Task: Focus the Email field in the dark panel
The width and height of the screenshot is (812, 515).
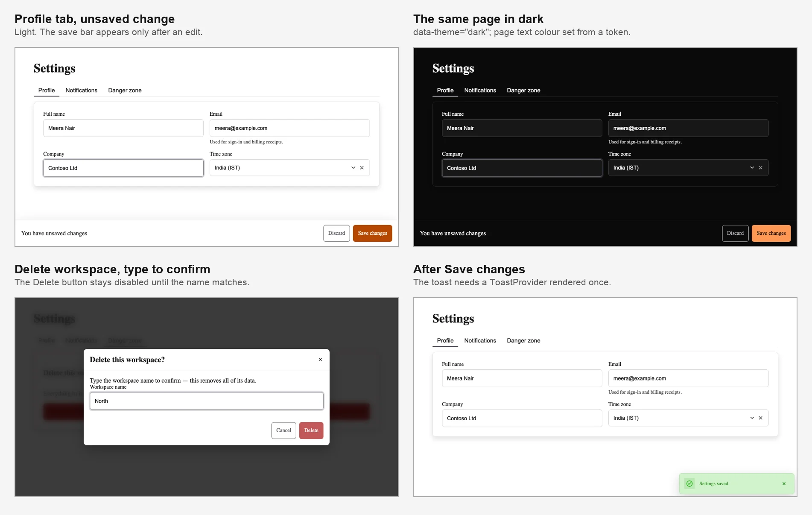Action: [688, 128]
